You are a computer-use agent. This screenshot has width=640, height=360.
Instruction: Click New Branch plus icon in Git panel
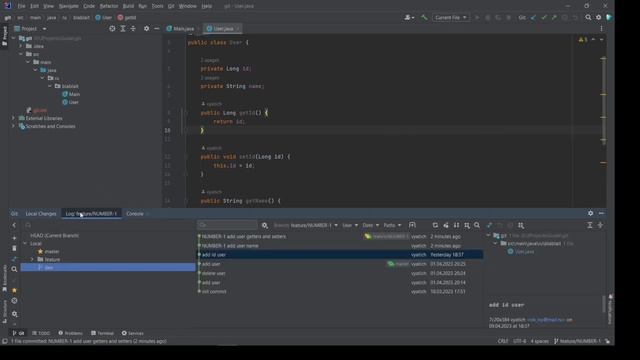coord(14,238)
